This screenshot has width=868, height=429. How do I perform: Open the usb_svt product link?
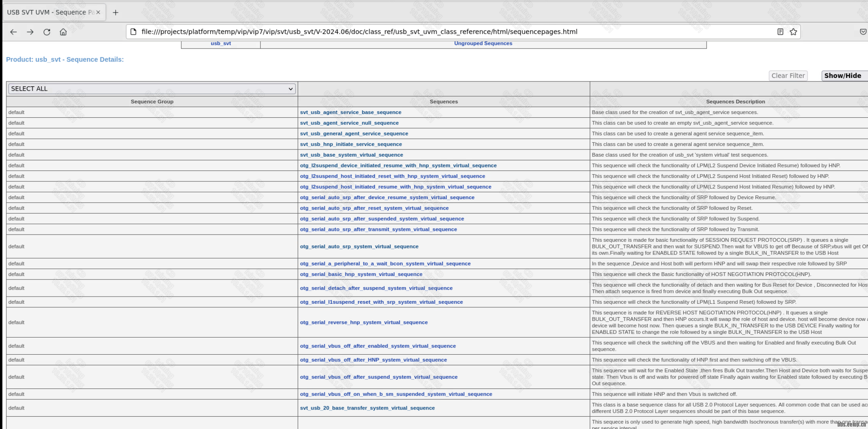pos(221,43)
